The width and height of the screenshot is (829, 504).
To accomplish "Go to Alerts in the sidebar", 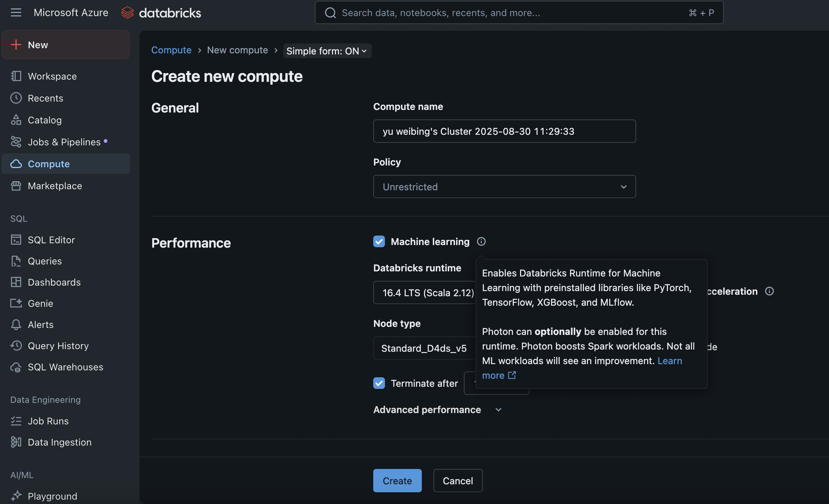I will pos(66,324).
